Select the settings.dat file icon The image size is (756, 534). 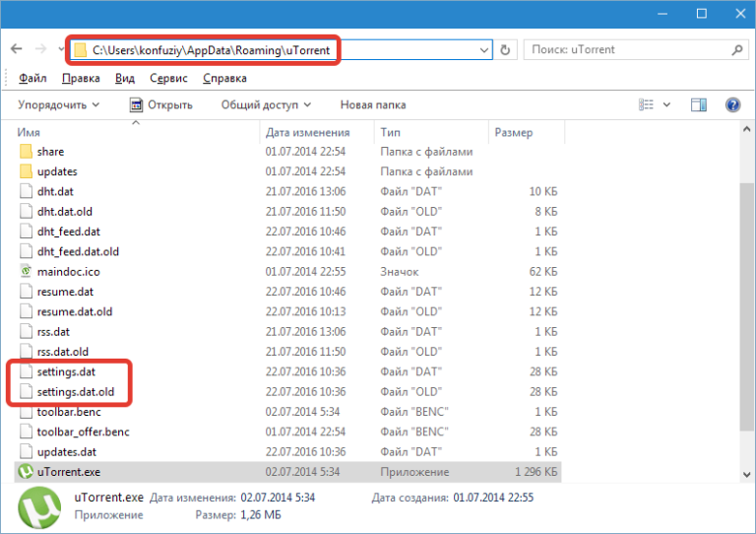coord(26,371)
